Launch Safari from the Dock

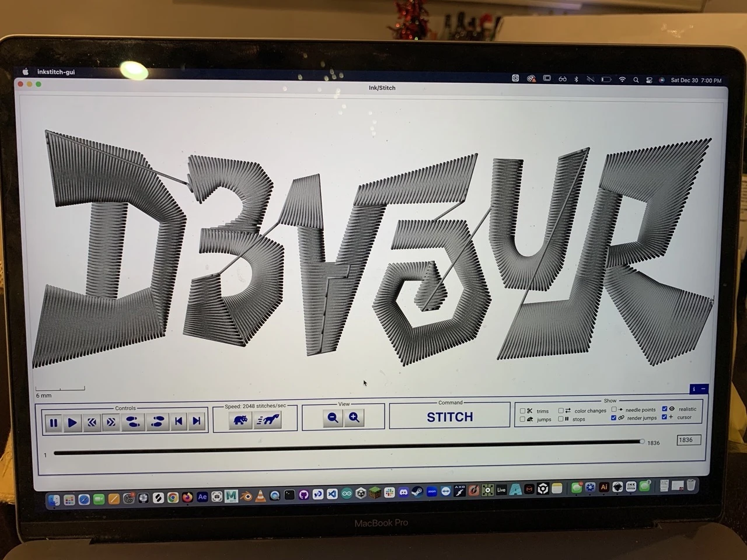tap(84, 499)
